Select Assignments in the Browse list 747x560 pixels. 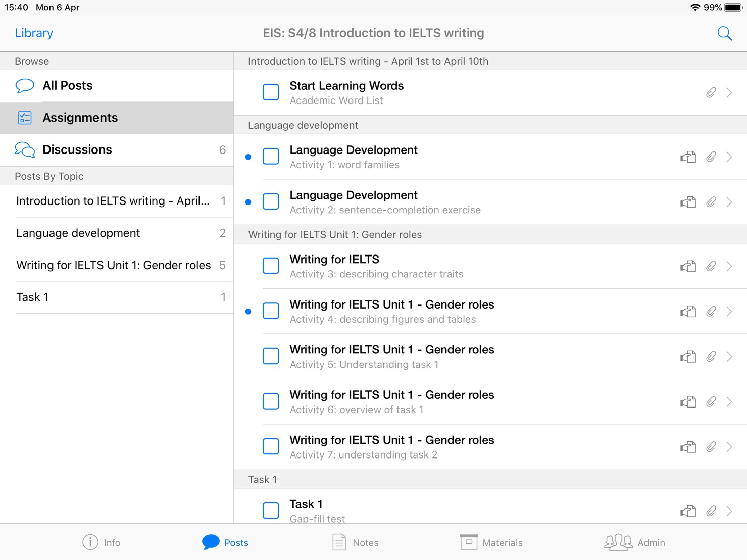pyautogui.click(x=117, y=118)
